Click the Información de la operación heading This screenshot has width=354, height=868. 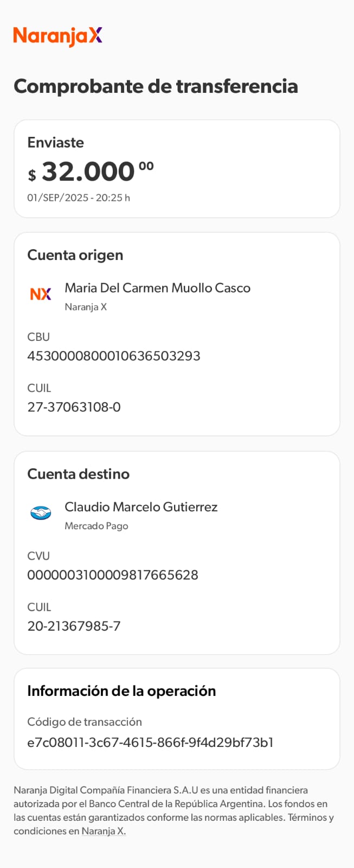[x=121, y=691]
